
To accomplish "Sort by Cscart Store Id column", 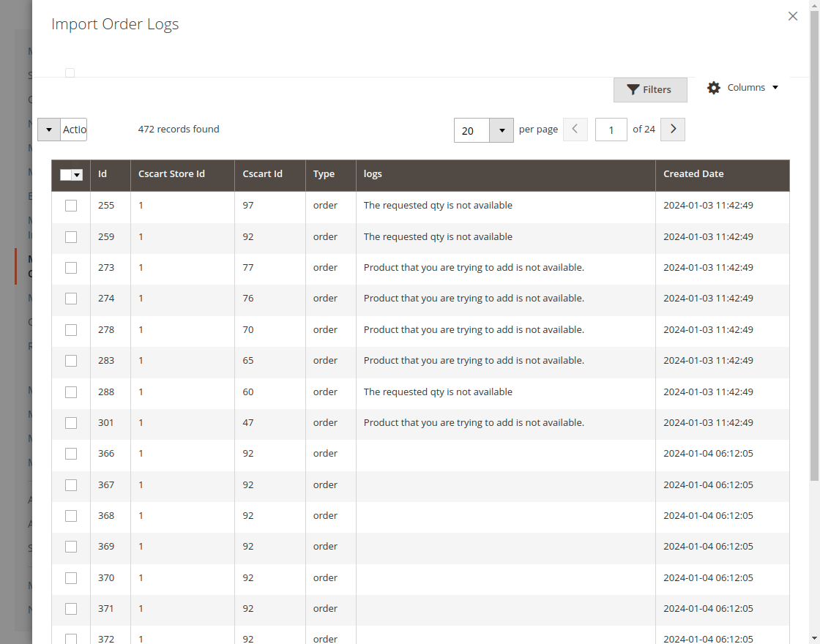I will click(171, 174).
